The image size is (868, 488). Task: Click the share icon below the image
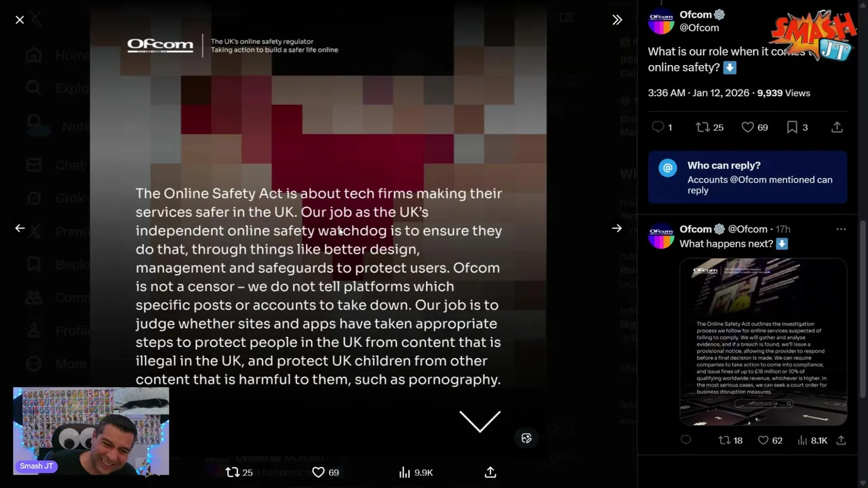pos(490,472)
